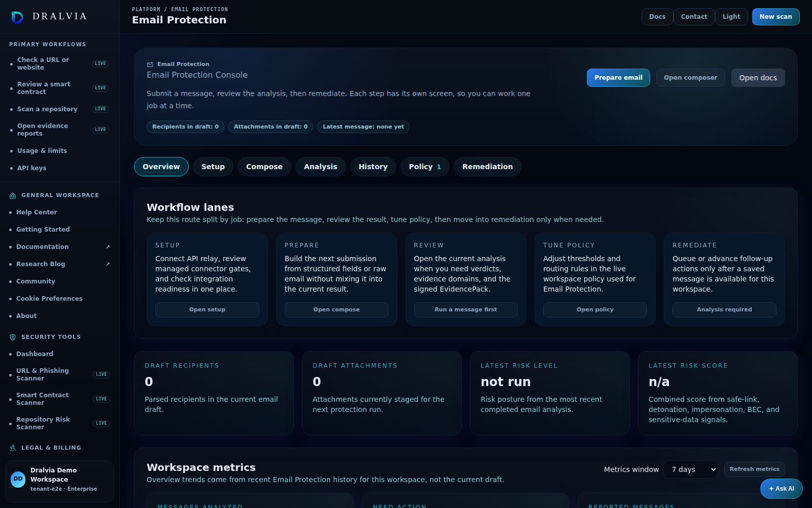Click the Latest Risk Level card
Screen dimensions: 812x508
click(550, 393)
